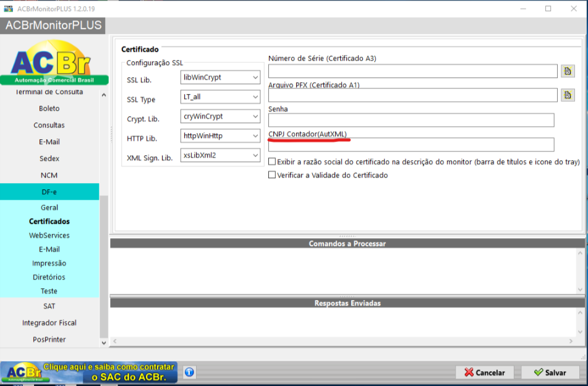This screenshot has height=386, width=588.
Task: Expand the Crypt. Lib. combo box
Action: (220, 116)
